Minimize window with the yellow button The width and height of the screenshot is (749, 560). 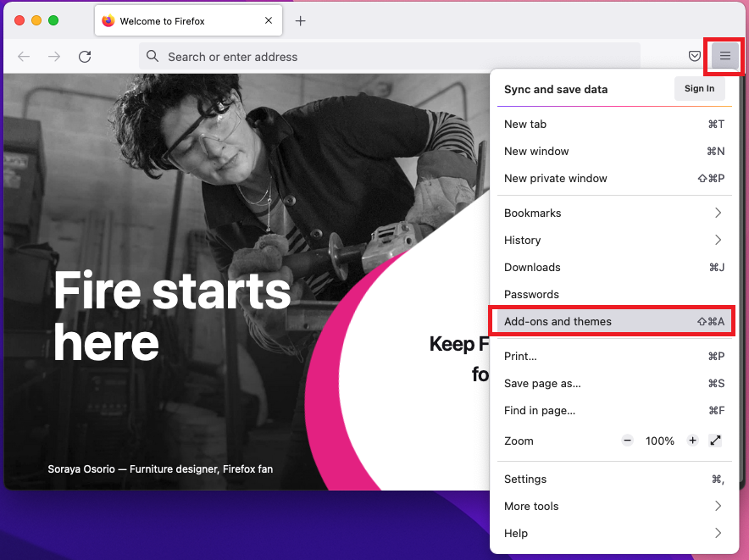(36, 20)
